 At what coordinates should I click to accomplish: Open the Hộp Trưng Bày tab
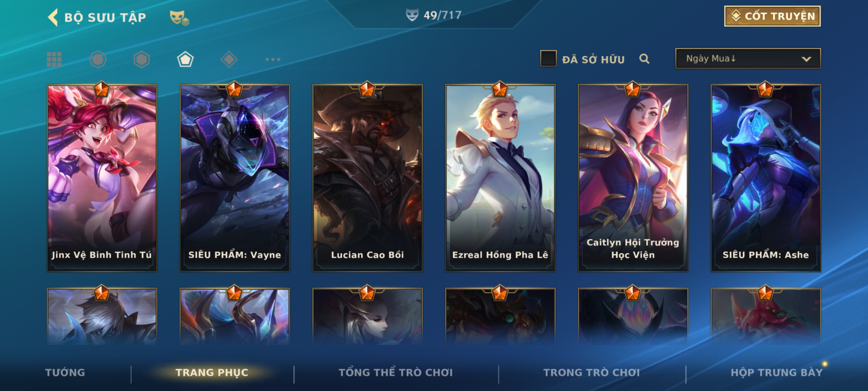(776, 373)
